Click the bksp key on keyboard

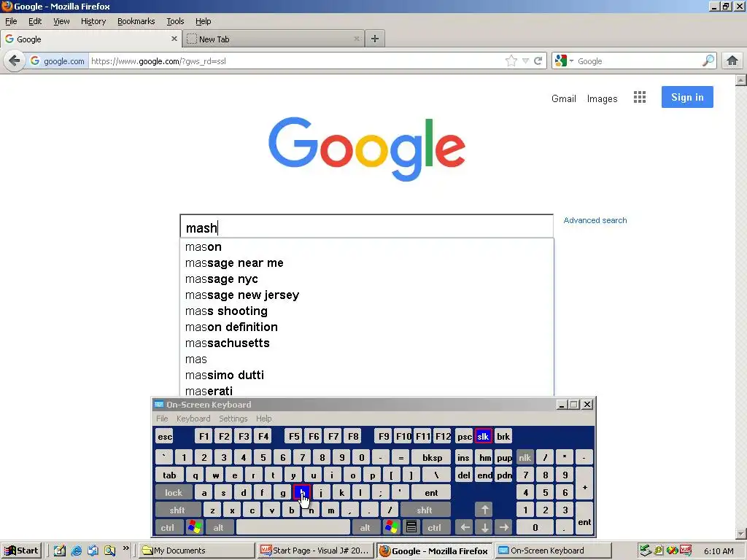click(432, 458)
